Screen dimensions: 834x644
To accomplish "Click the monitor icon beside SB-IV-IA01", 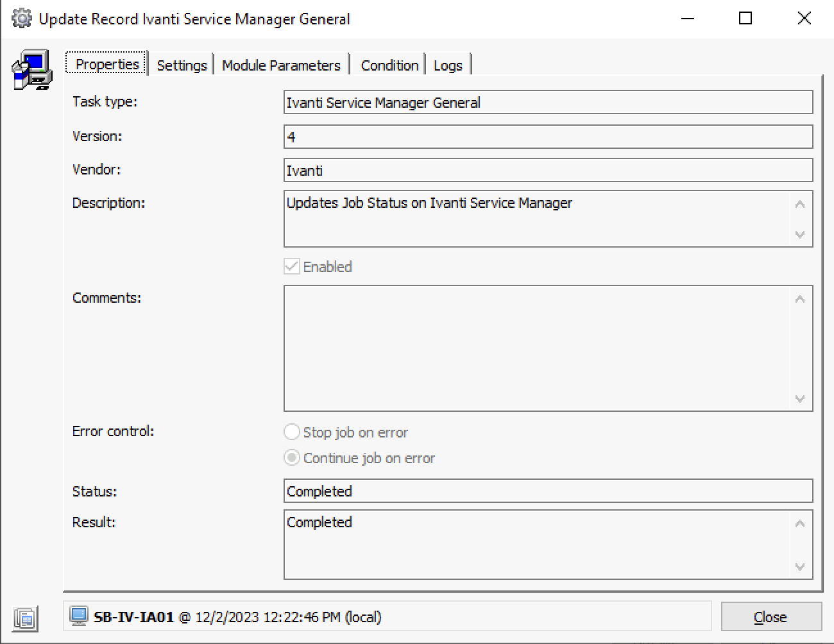I will tap(79, 616).
